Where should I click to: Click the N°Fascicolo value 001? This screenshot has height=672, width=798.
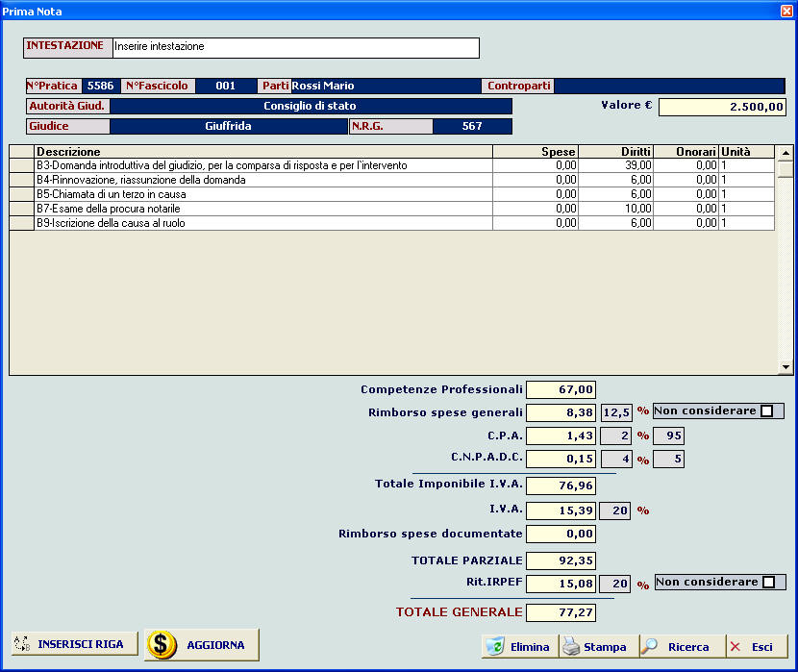[225, 86]
